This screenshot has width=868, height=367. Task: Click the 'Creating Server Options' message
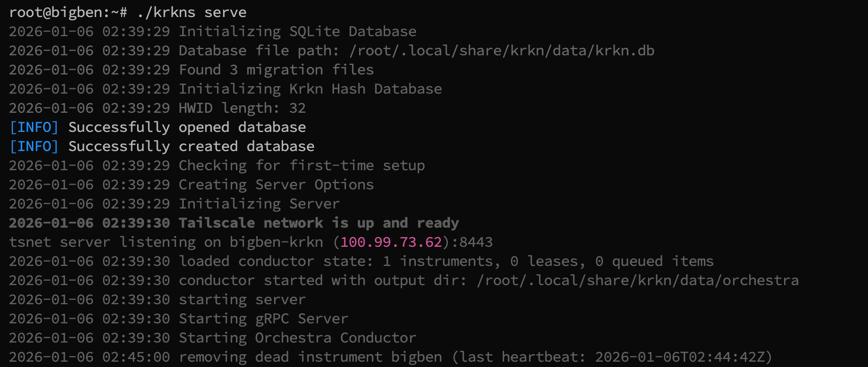[276, 185]
